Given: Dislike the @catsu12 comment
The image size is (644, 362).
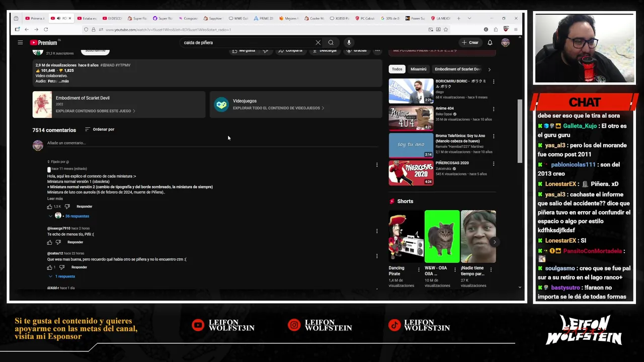Looking at the screenshot, I should point(62,267).
